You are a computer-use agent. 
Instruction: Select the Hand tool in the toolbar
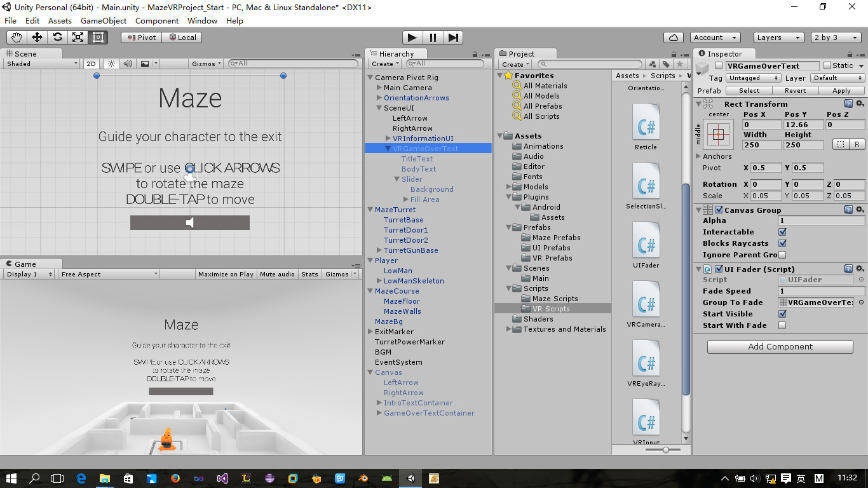click(17, 37)
